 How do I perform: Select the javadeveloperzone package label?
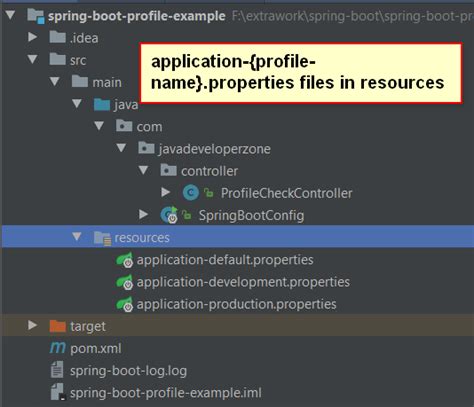(215, 149)
